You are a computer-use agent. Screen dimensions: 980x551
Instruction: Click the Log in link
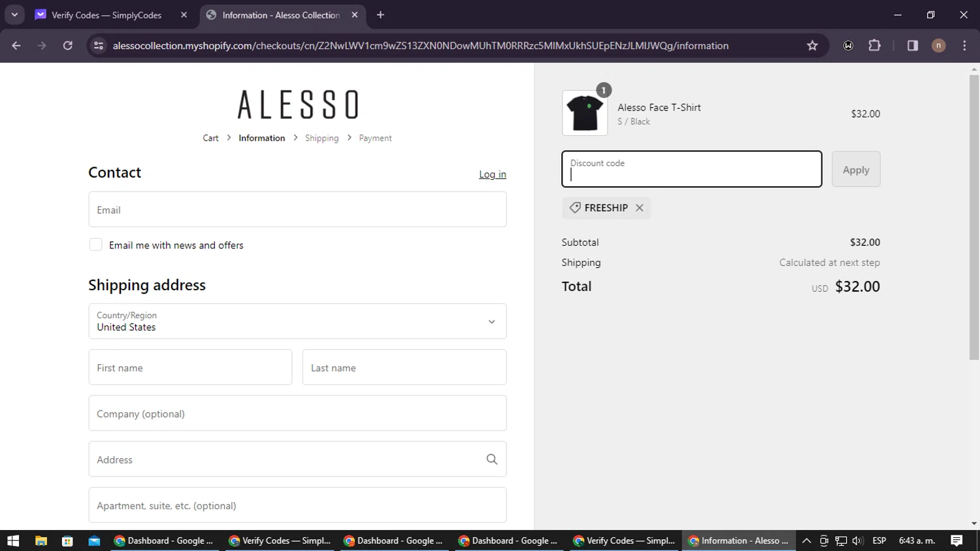click(493, 175)
